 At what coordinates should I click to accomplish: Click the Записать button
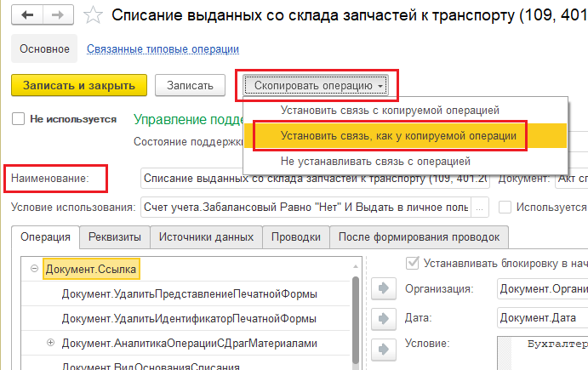tap(190, 85)
